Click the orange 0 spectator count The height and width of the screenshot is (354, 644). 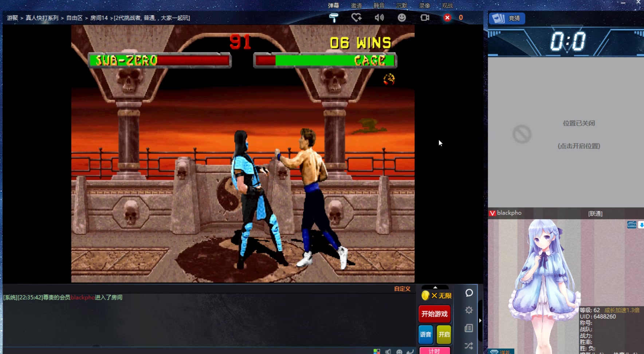(x=461, y=17)
